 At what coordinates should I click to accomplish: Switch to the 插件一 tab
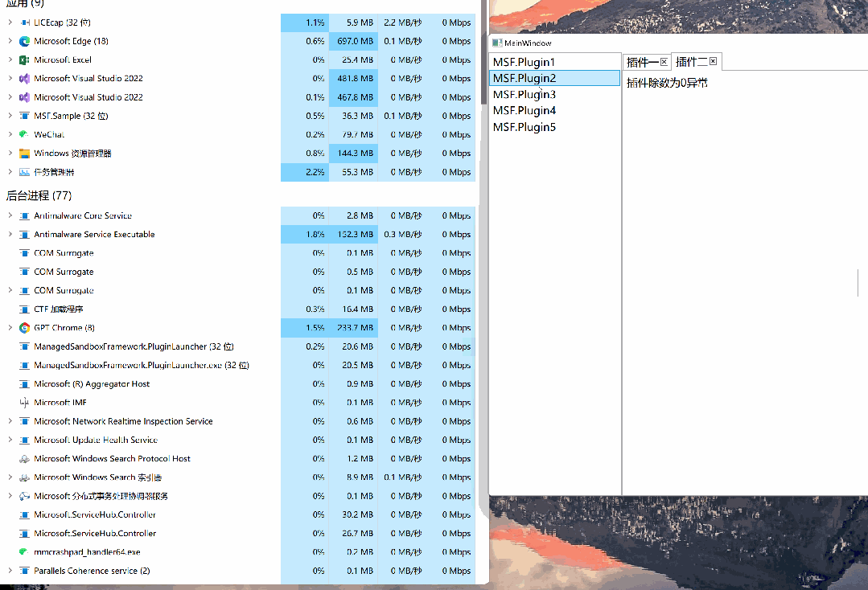point(642,62)
